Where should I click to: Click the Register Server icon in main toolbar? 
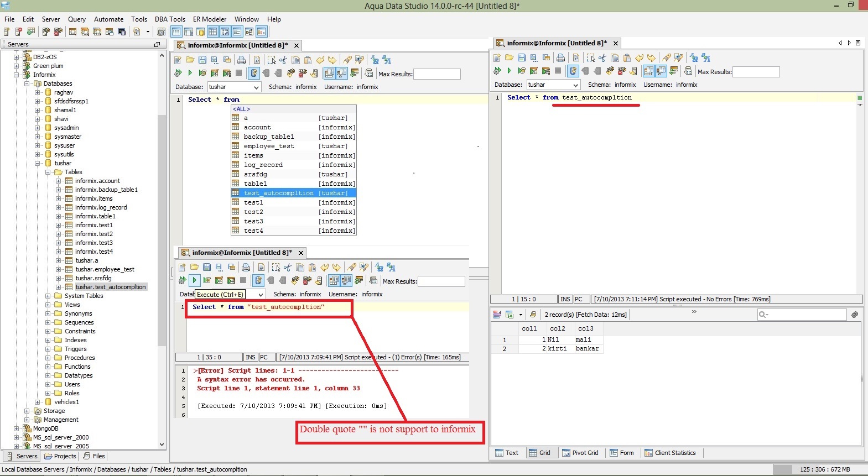[x=7, y=32]
